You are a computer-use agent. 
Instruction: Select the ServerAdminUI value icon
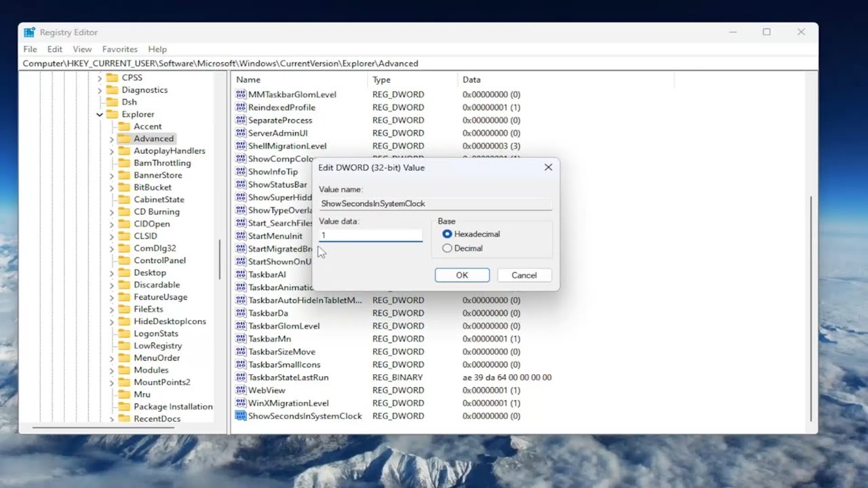(241, 133)
